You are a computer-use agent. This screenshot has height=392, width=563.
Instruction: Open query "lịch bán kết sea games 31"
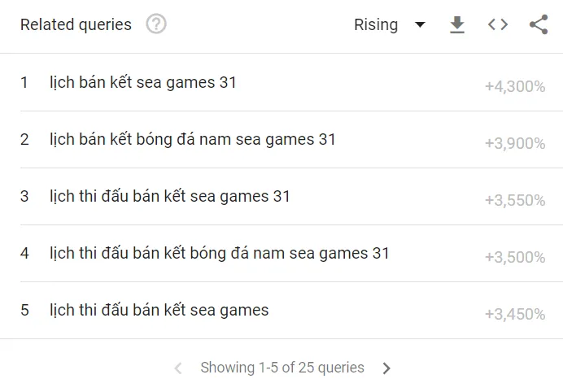[x=143, y=82]
